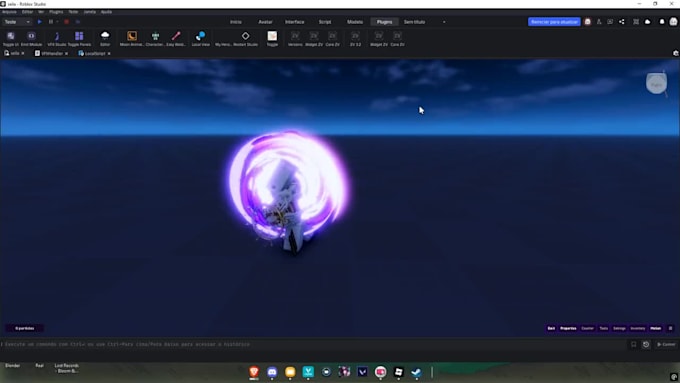Click the Toggle Panels plugin icon
Image resolution: width=680 pixels, height=383 pixels.
click(79, 38)
